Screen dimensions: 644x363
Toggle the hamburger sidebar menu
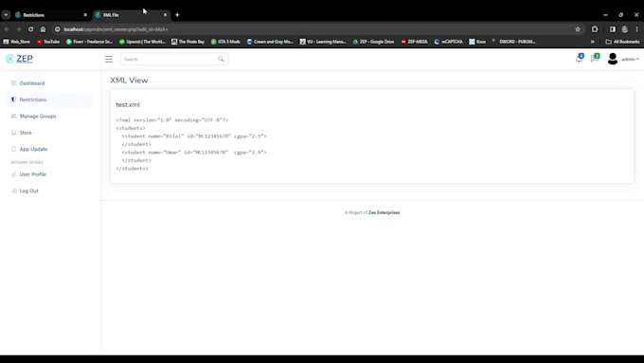(x=108, y=59)
